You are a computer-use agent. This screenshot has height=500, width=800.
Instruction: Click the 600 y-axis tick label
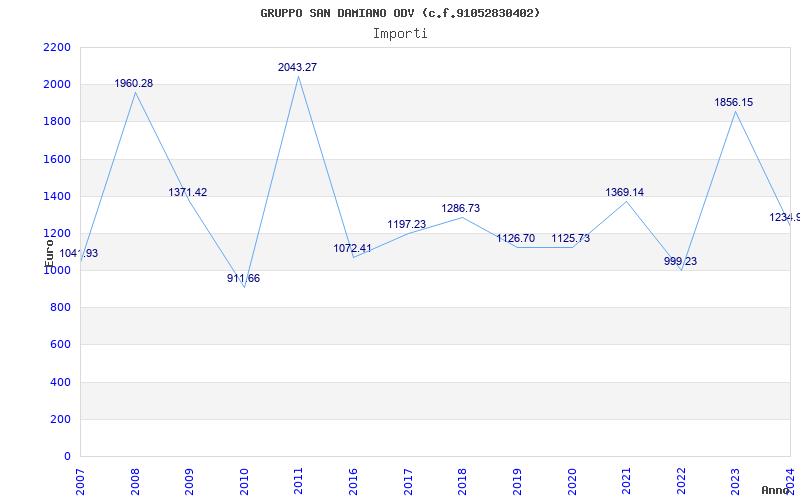point(60,345)
